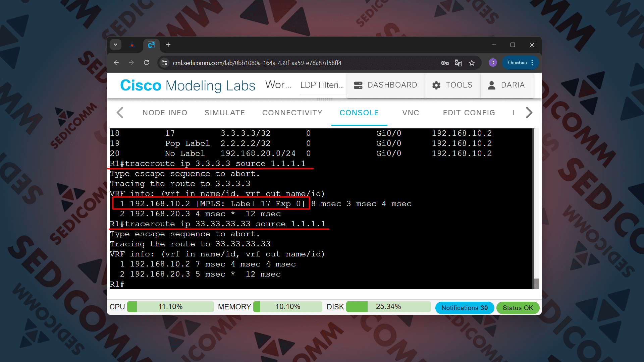
Task: Switch to the VNC tab
Action: [x=411, y=113]
